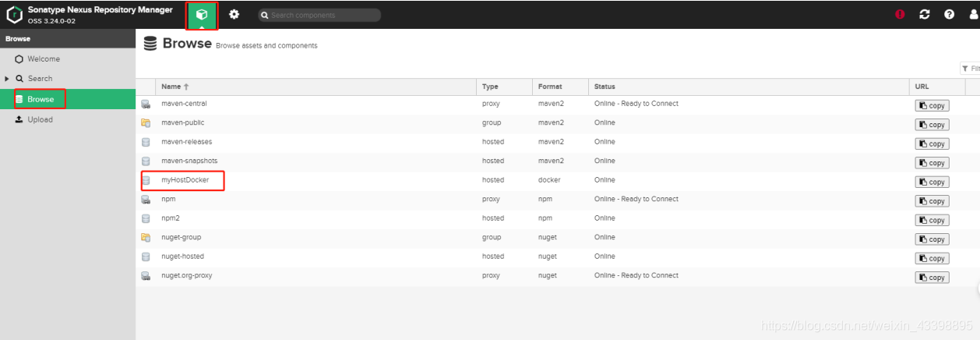Open the maven-releases repository name
The width and height of the screenshot is (980, 340).
tap(186, 142)
